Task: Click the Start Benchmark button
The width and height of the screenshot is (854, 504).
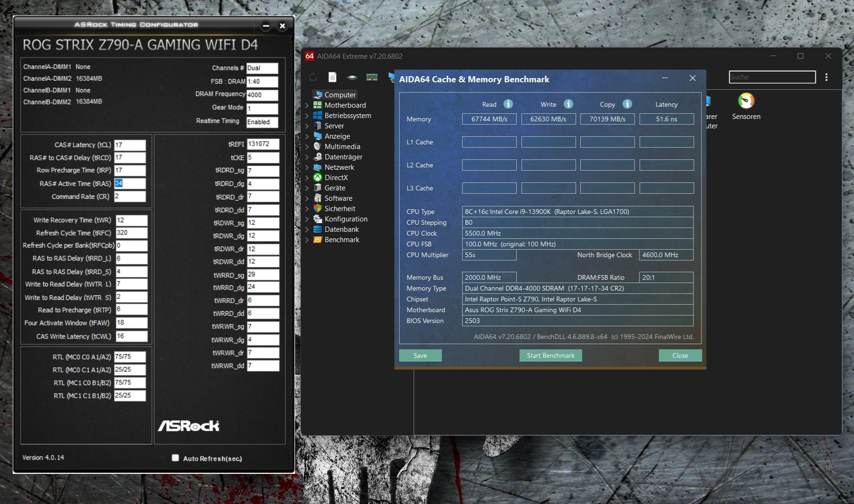Action: pyautogui.click(x=551, y=355)
